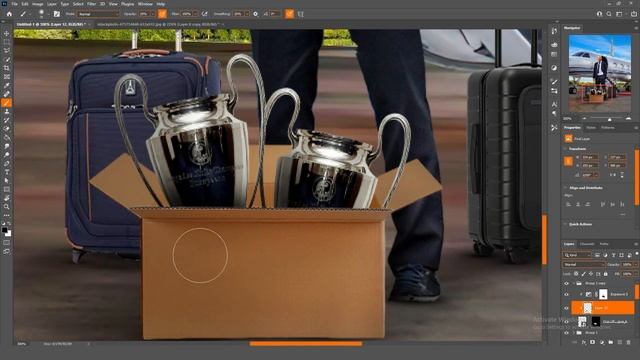Click the Transform width input field

[x=590, y=157]
